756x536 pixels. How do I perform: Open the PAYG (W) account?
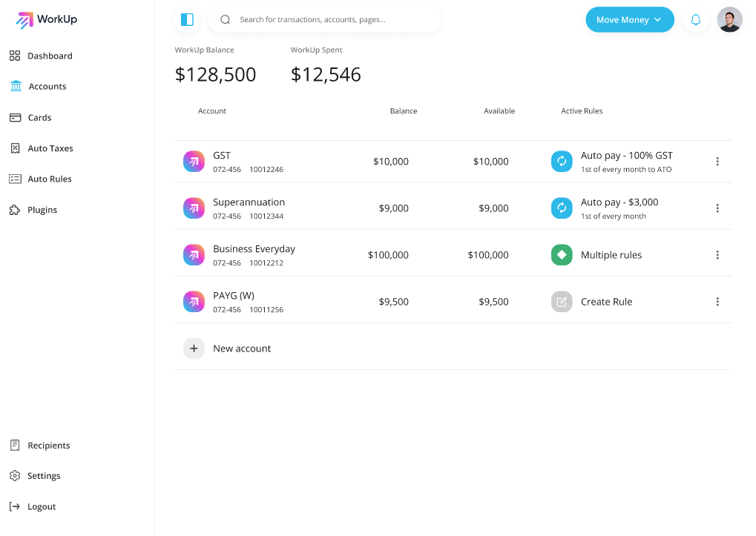[234, 296]
